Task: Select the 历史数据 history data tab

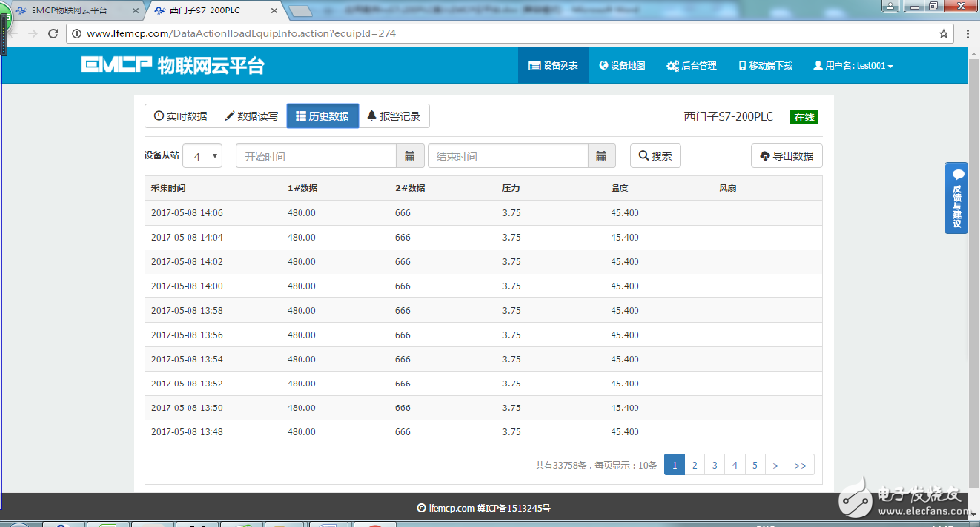Action: 323,116
